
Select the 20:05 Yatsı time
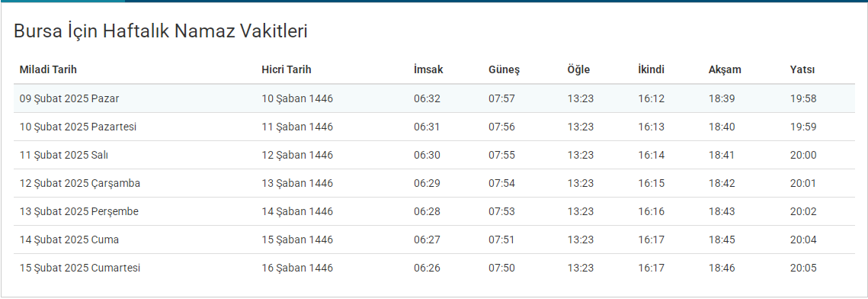pyautogui.click(x=803, y=268)
